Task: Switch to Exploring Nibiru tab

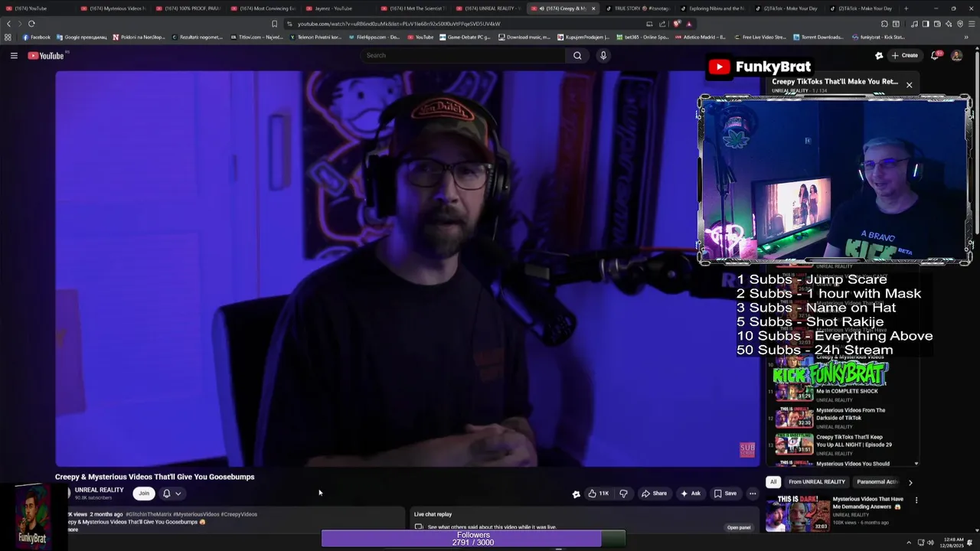Action: tap(713, 8)
